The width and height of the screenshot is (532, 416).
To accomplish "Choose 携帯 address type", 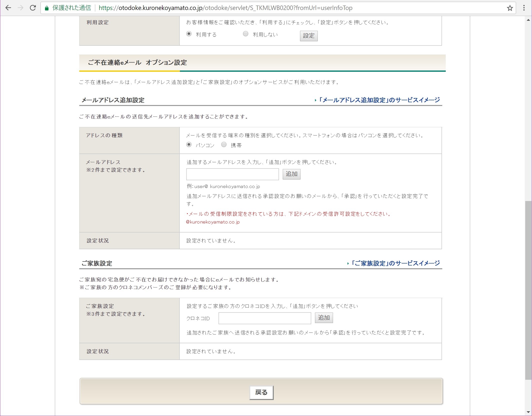I will point(224,144).
